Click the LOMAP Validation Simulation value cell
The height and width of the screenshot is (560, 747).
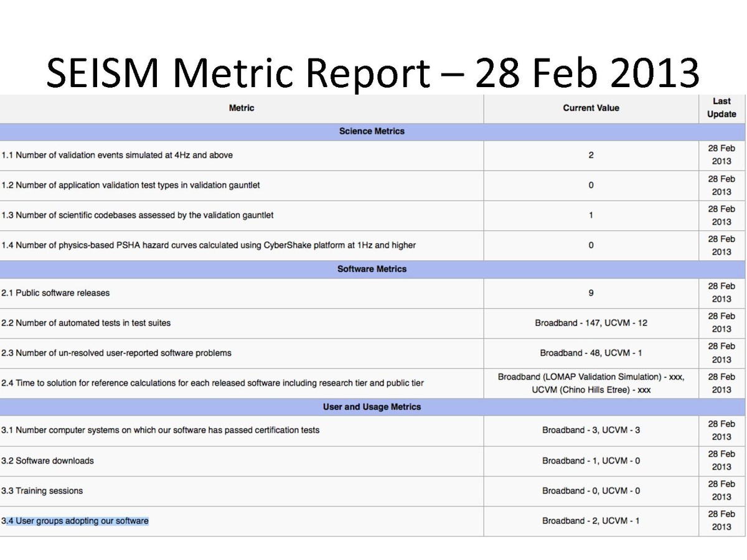click(591, 383)
